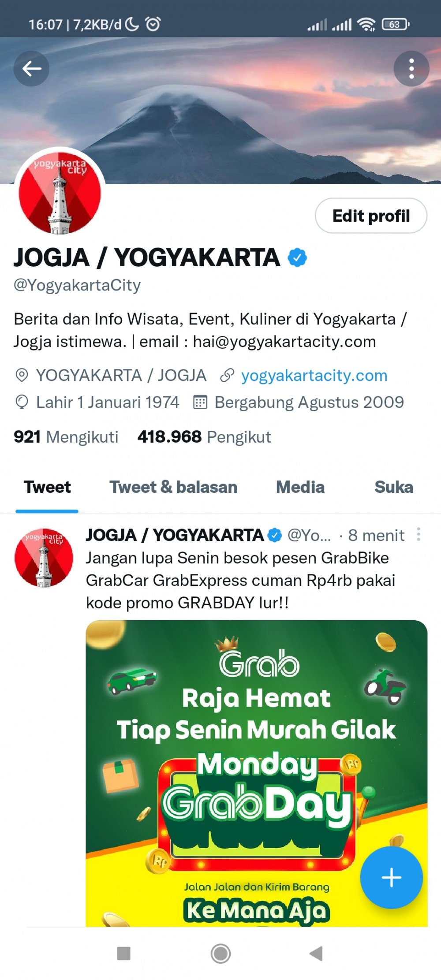Tap the blue compose tweet plus button
Viewport: 441px width, 980px height.
click(x=391, y=877)
